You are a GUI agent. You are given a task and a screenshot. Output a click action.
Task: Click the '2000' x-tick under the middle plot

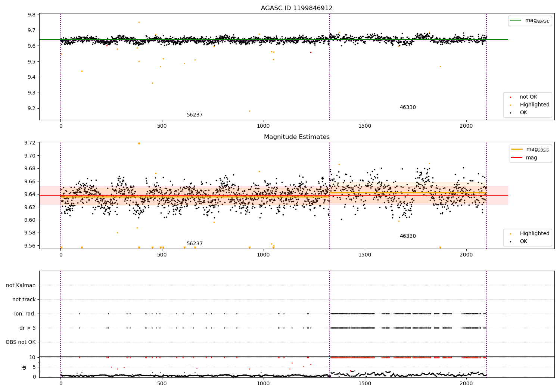point(466,255)
